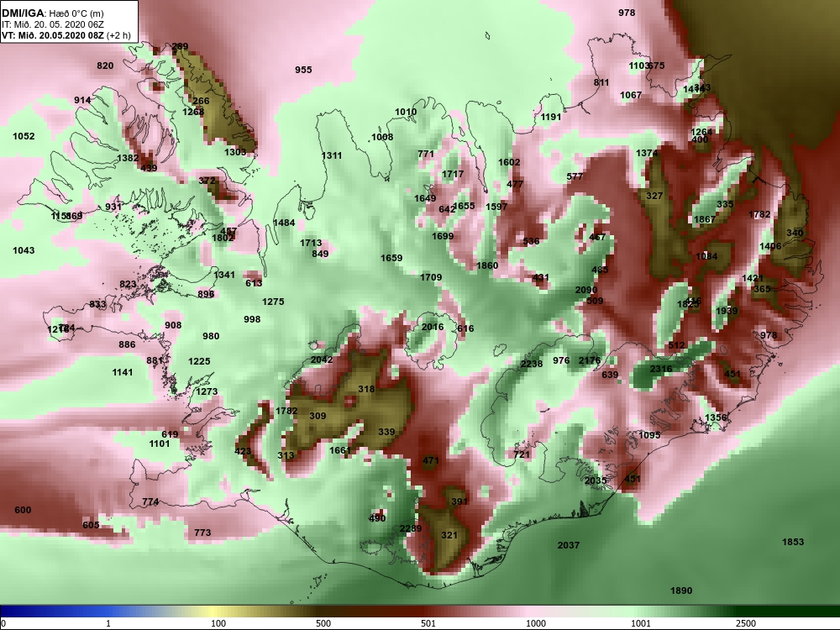
Task: Select the map value 1659
Action: [391, 258]
